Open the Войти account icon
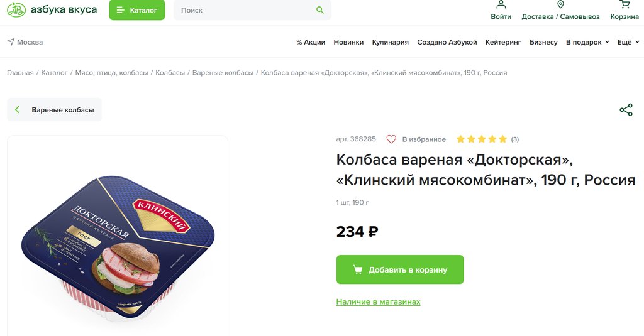 [501, 4]
